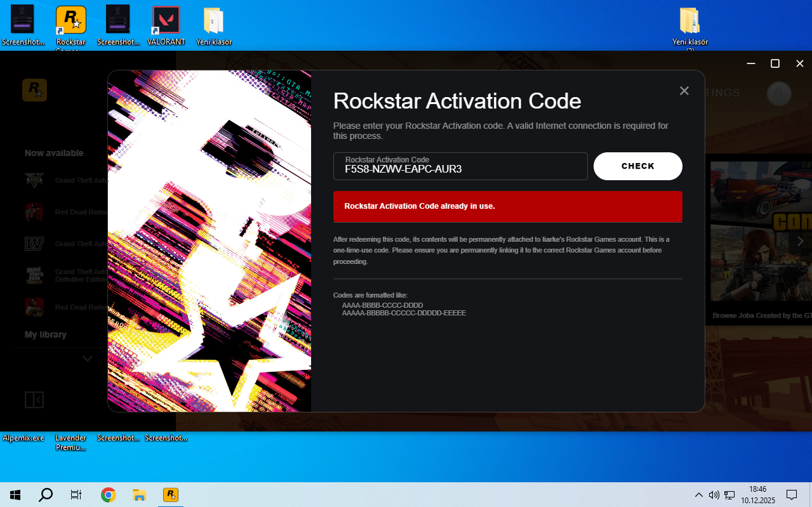Click 'Browse Jobs Created by the' caption

pyautogui.click(x=762, y=315)
